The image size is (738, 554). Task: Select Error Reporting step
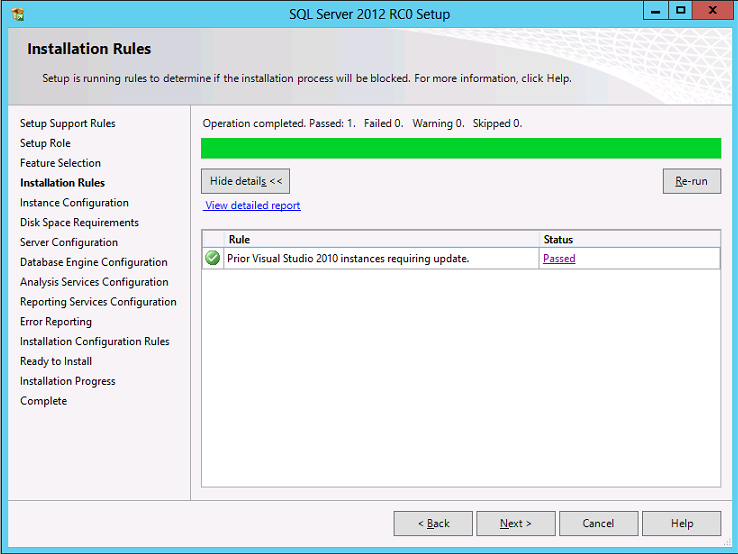[56, 321]
